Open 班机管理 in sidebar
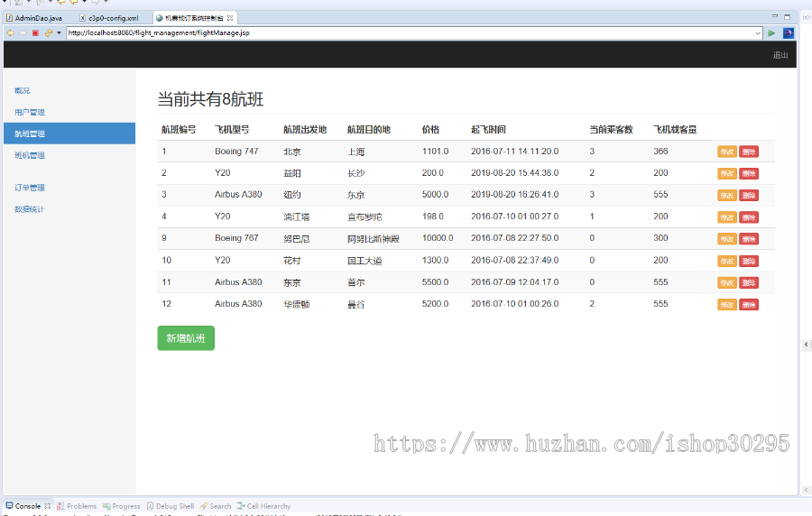Image resolution: width=812 pixels, height=516 pixels. [x=30, y=155]
